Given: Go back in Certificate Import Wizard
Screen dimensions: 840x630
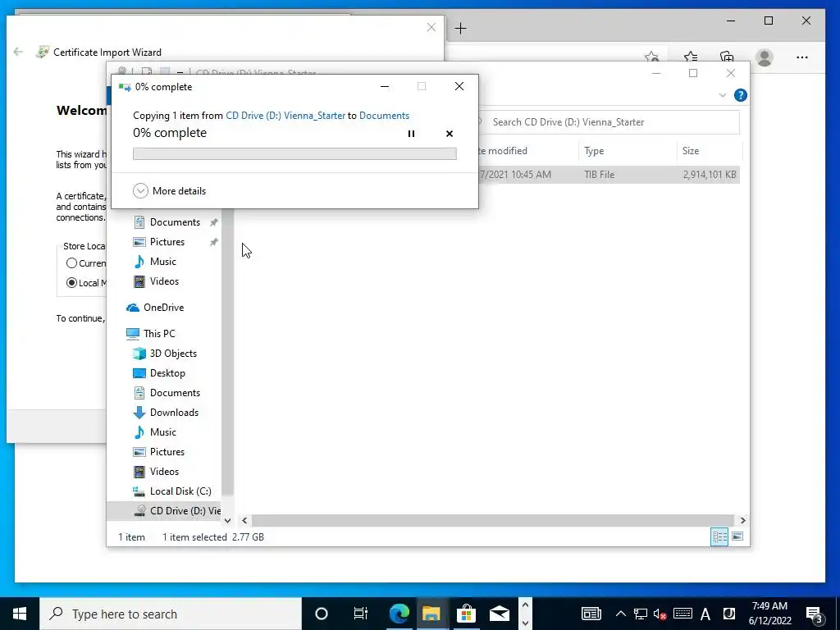Looking at the screenshot, I should (18, 52).
